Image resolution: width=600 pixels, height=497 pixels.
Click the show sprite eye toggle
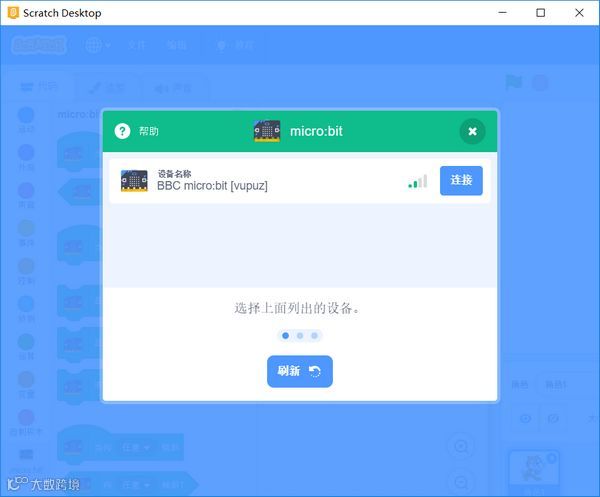click(525, 419)
